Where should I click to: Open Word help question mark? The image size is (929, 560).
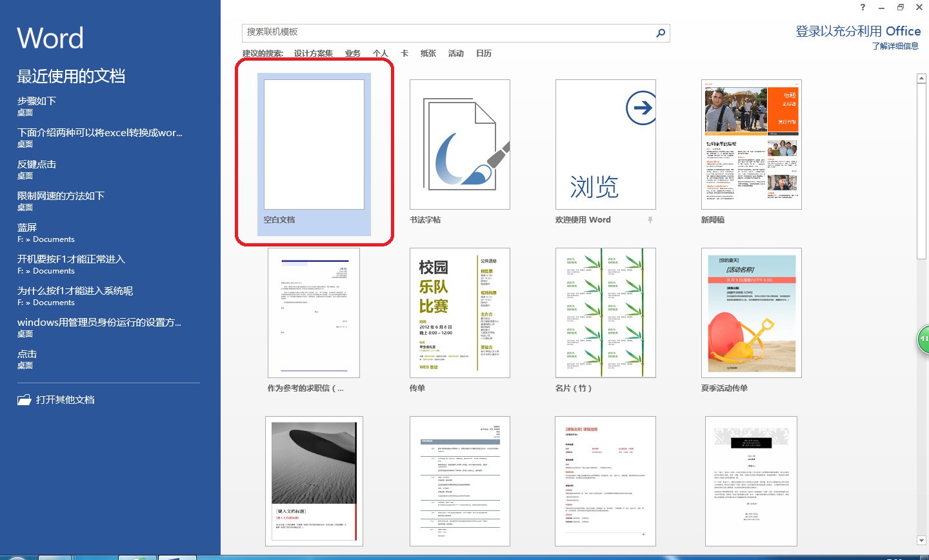[x=863, y=7]
